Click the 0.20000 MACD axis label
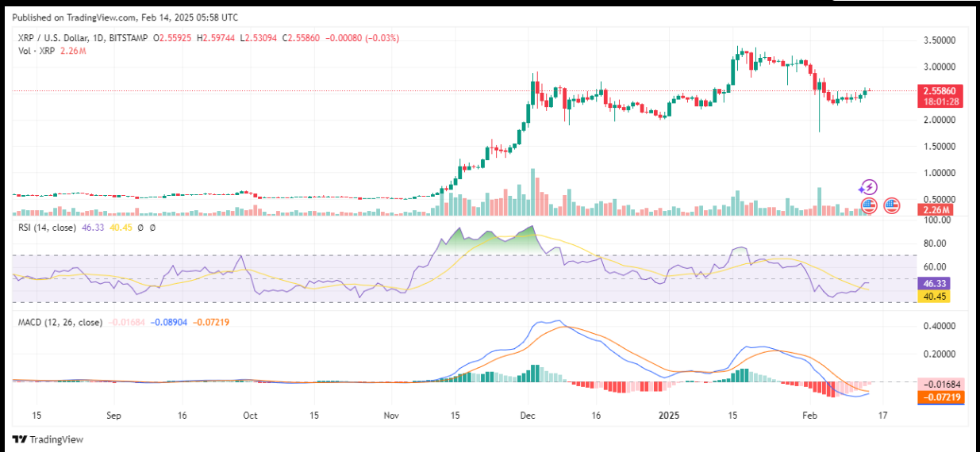Viewport: 980px width, 452px height. [938, 354]
